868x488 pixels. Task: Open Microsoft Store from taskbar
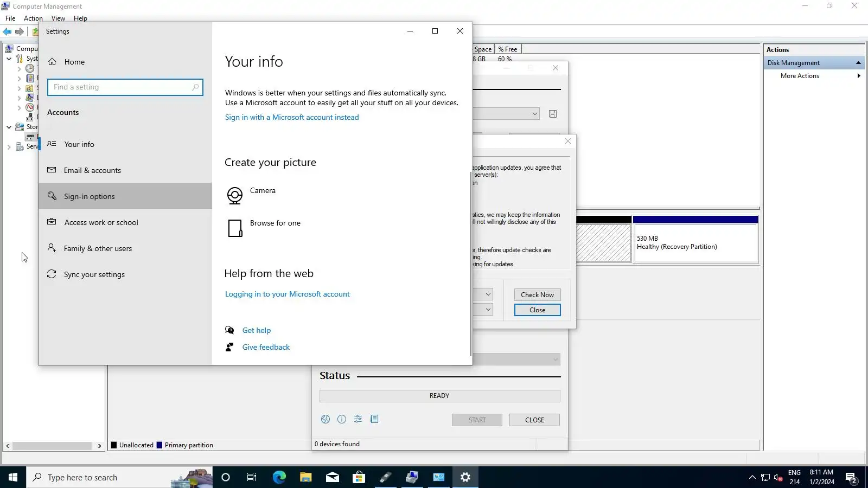[x=359, y=477]
